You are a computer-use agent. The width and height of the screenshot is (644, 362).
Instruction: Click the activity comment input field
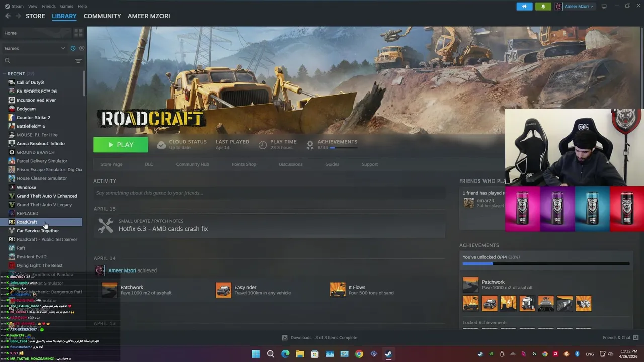269,193
